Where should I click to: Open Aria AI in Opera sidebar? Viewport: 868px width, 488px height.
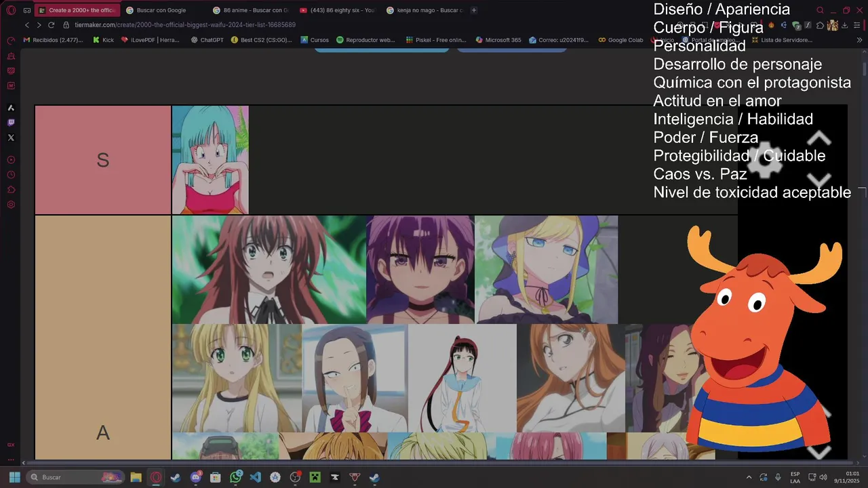click(x=11, y=108)
